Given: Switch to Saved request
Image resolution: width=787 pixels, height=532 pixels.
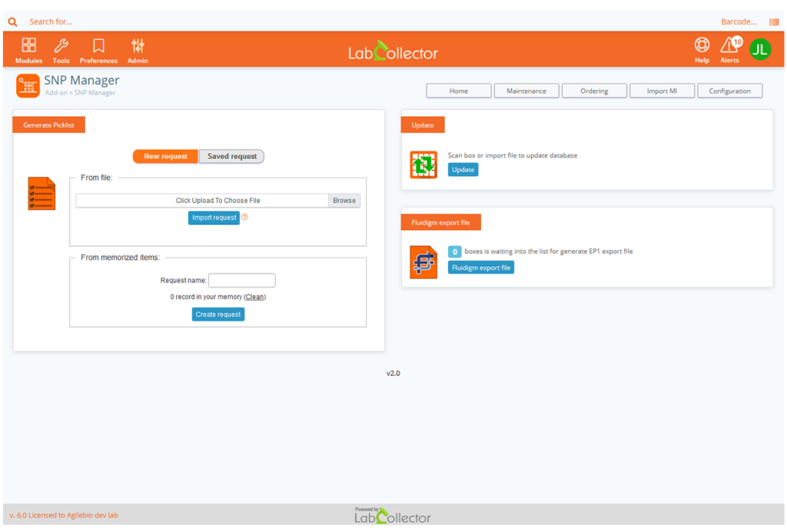Looking at the screenshot, I should pos(232,156).
